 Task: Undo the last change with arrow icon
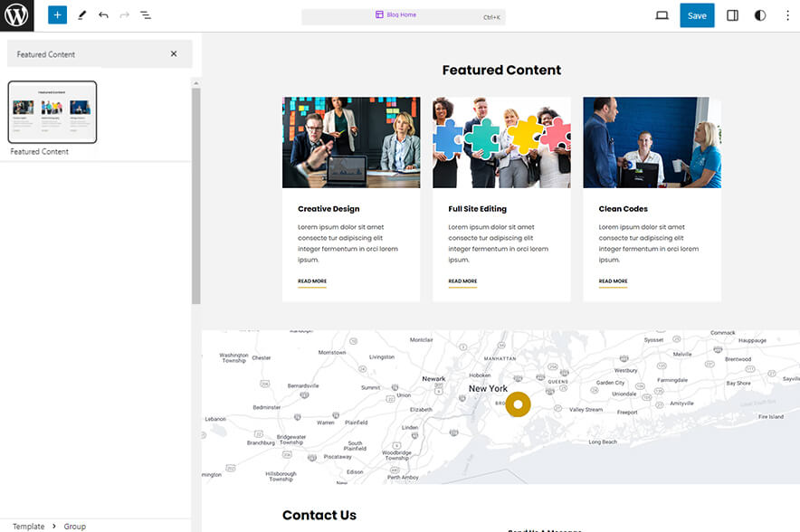(x=101, y=14)
